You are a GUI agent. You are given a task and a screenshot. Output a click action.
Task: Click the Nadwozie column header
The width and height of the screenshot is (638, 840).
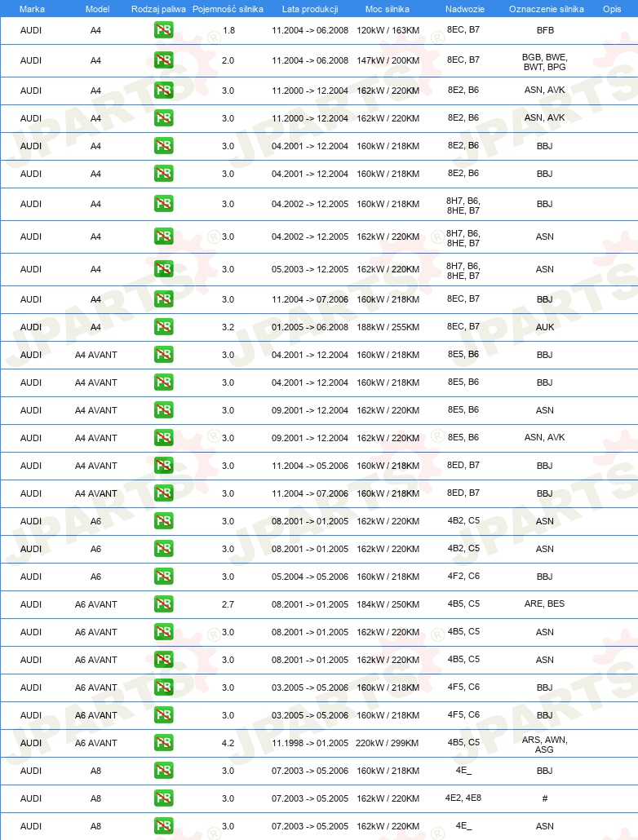(x=465, y=9)
